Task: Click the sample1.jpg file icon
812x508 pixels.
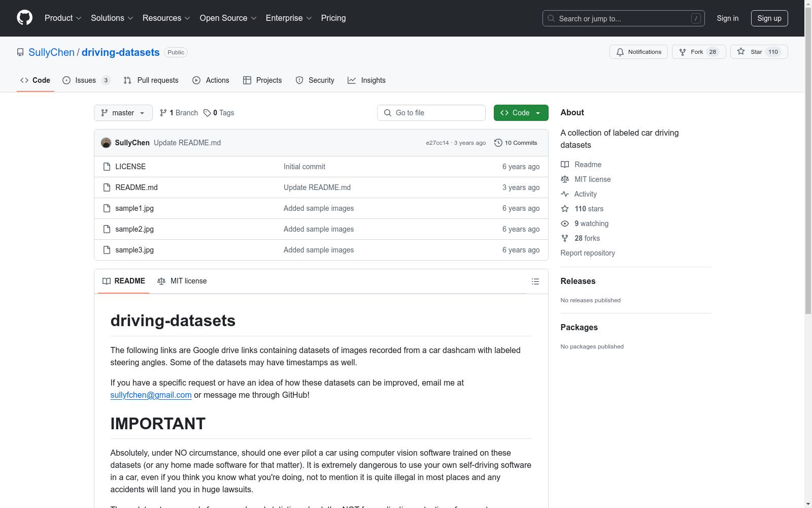Action: coord(107,208)
